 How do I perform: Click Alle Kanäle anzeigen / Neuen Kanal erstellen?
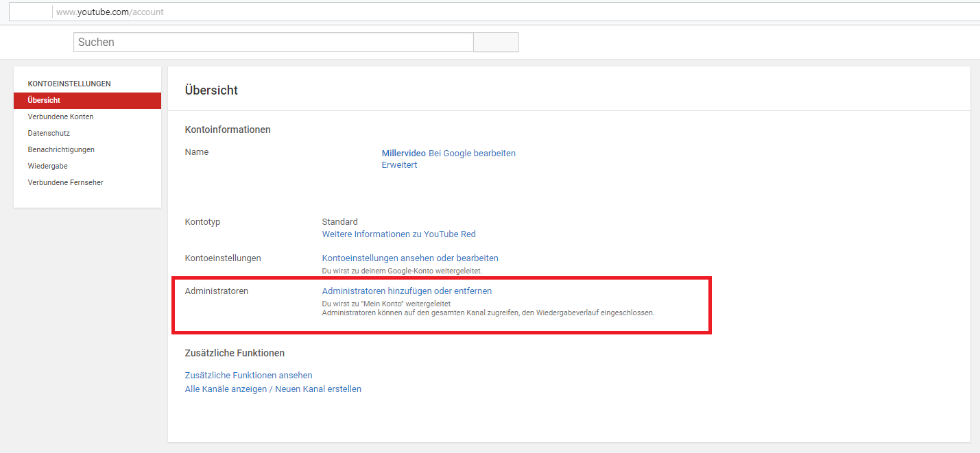(273, 389)
